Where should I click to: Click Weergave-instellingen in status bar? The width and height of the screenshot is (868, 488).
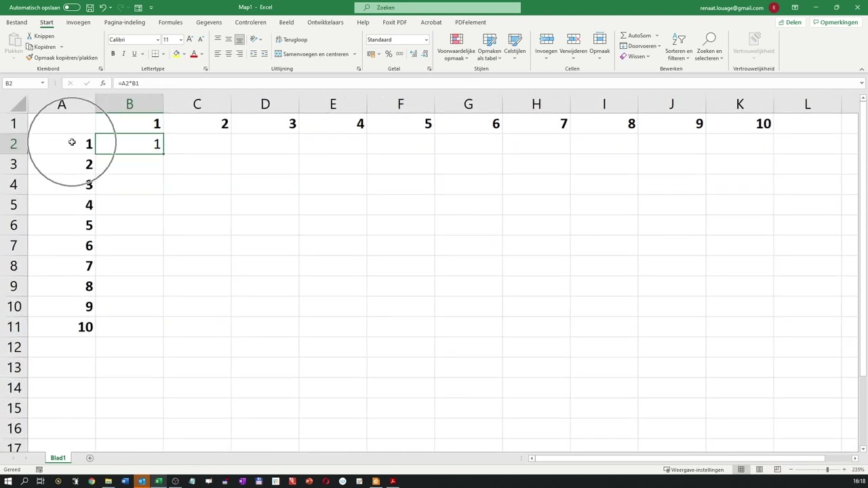pos(693,470)
